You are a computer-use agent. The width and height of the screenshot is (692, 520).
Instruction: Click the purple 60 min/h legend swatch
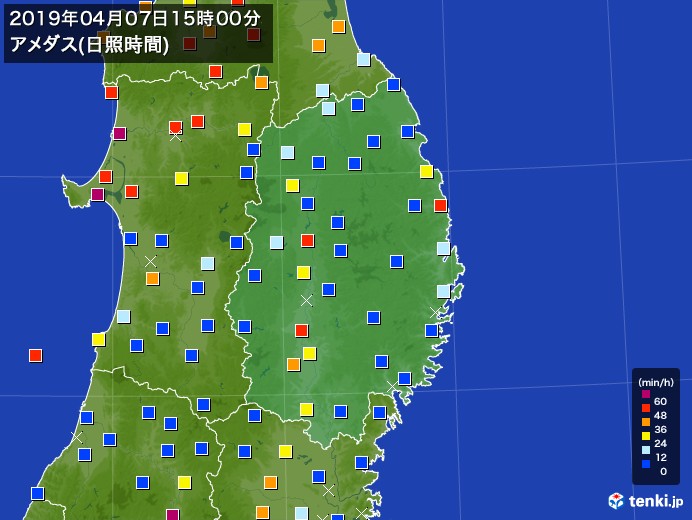click(x=646, y=394)
